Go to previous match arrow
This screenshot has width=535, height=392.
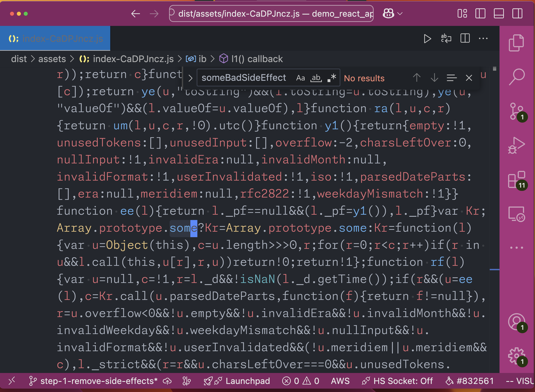point(417,78)
